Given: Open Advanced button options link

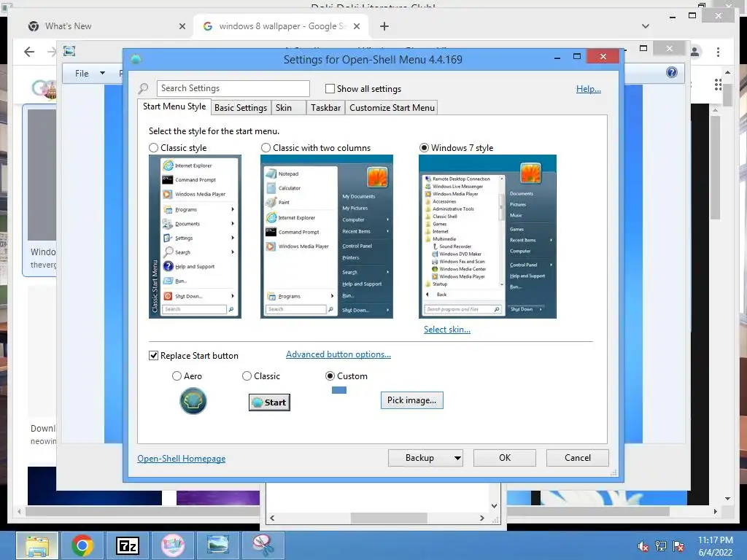Looking at the screenshot, I should [338, 354].
